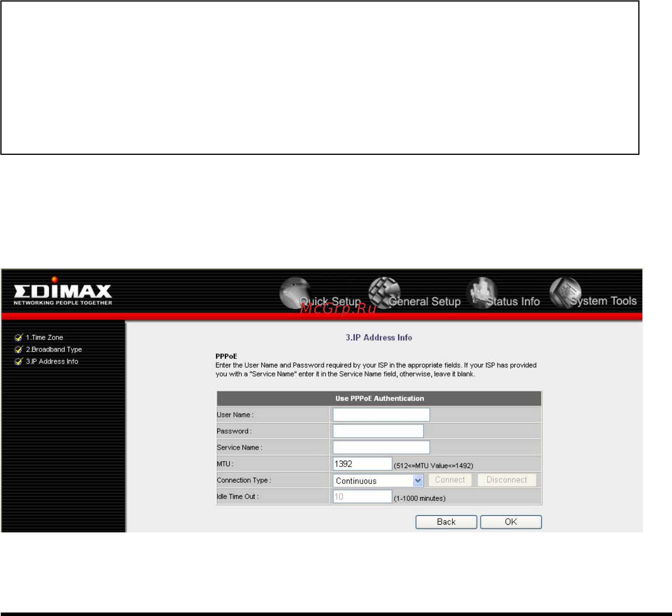This screenshot has width=672, height=616.
Task: Open the System Tools icon
Action: (565, 293)
